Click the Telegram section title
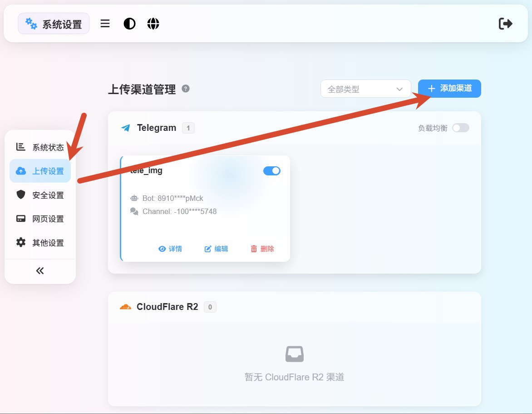Viewport: 532px width, 414px height. click(x=157, y=128)
